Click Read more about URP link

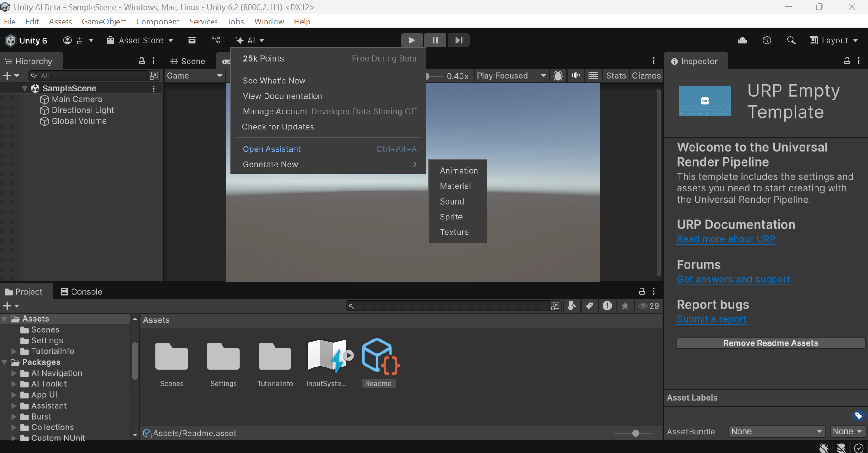tap(726, 239)
